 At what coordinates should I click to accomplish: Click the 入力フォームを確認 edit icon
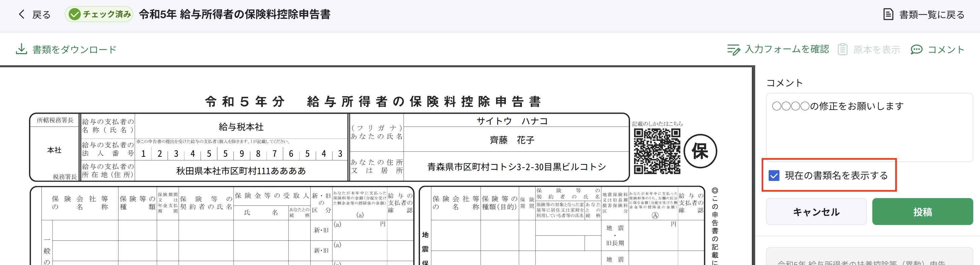(x=733, y=49)
